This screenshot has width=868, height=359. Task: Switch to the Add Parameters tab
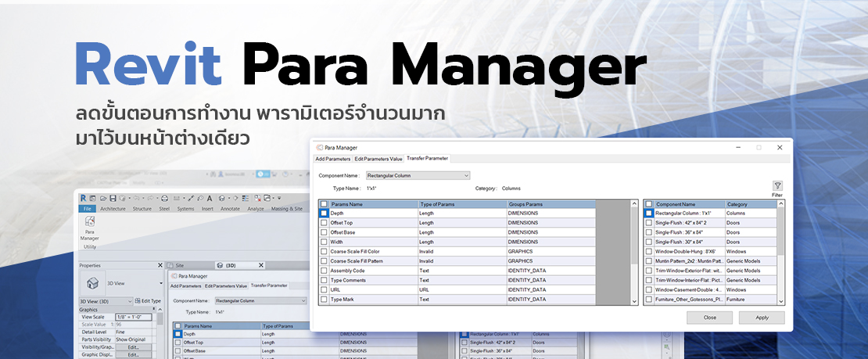332,159
